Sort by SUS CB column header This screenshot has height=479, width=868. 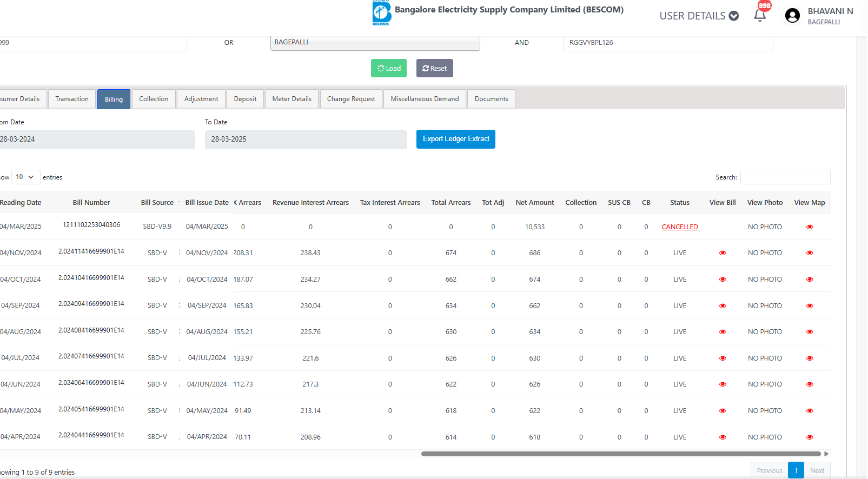(x=619, y=203)
